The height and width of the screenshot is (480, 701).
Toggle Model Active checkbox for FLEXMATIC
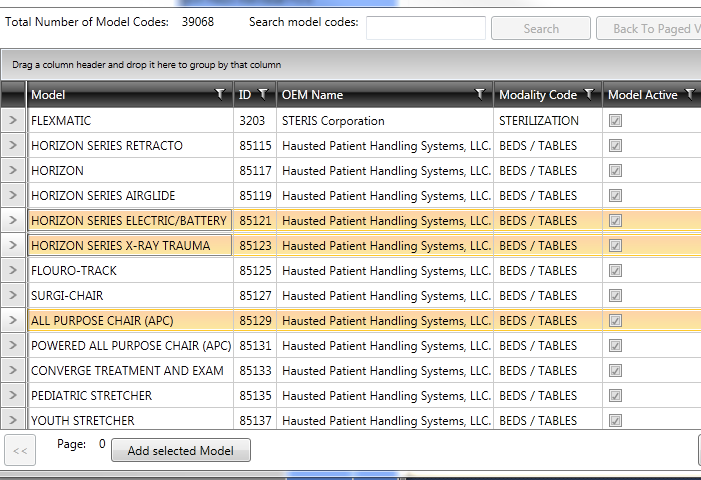615,121
